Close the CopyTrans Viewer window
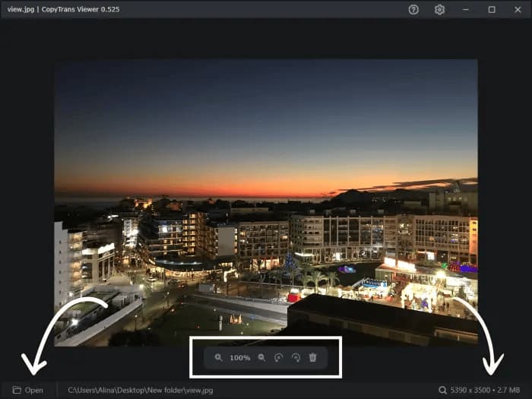 [x=518, y=9]
